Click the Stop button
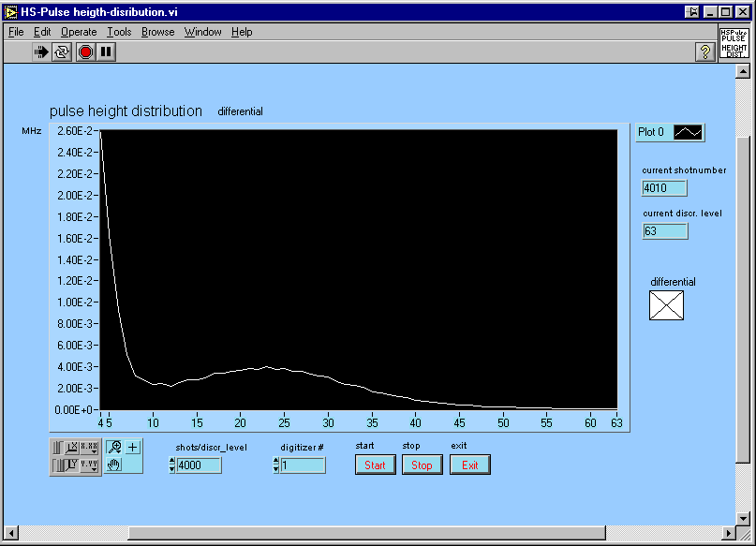The width and height of the screenshot is (756, 546). (422, 465)
